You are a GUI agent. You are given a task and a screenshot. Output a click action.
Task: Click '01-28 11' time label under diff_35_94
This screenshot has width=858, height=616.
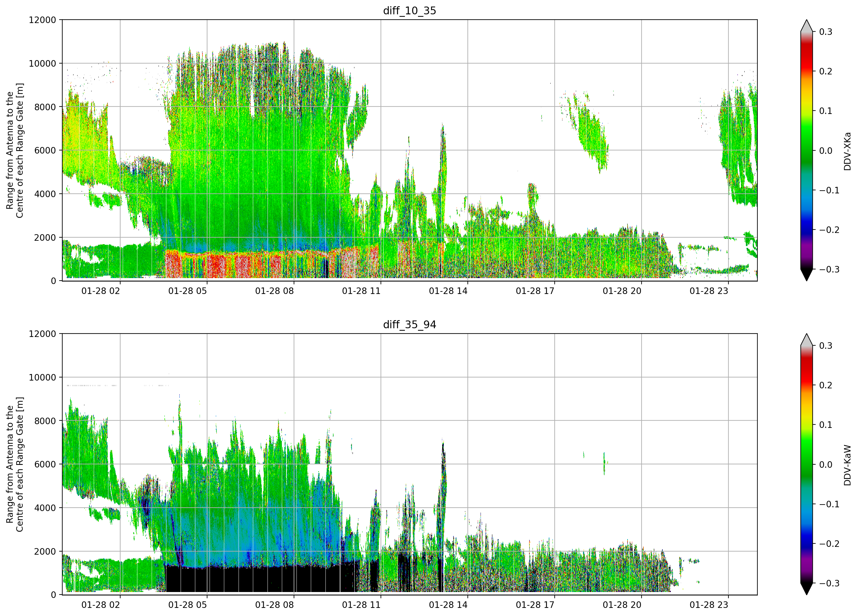(361, 605)
